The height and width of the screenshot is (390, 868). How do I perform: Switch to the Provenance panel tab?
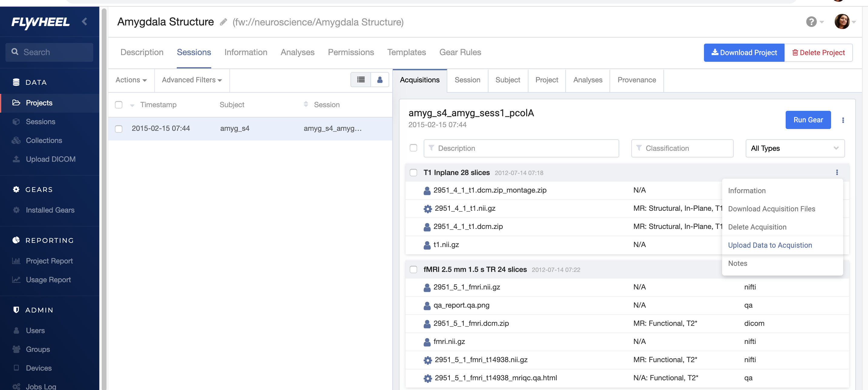point(636,80)
